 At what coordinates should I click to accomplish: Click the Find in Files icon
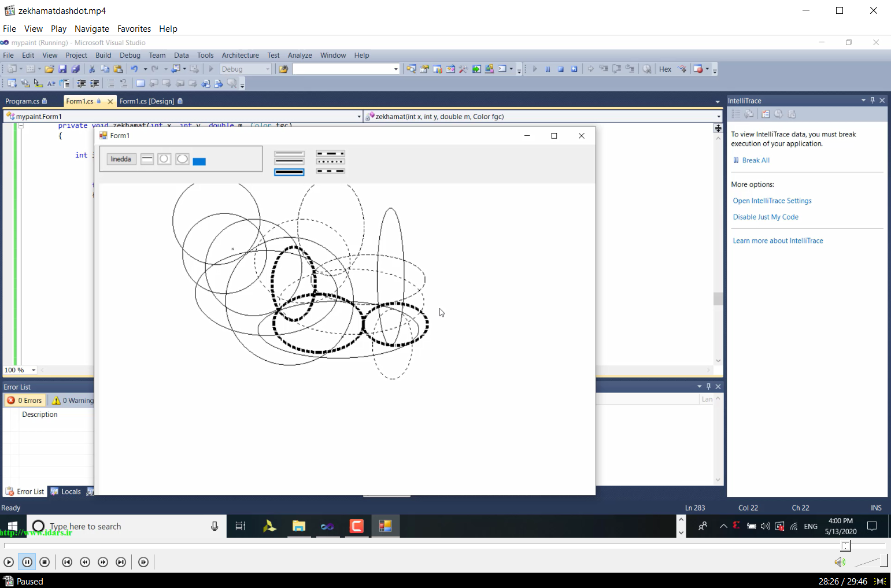pyautogui.click(x=283, y=69)
